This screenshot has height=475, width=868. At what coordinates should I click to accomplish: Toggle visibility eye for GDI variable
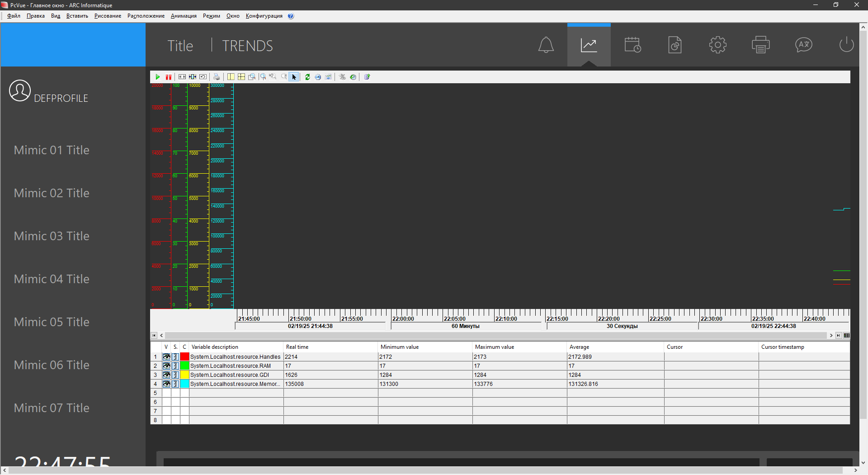[166, 375]
